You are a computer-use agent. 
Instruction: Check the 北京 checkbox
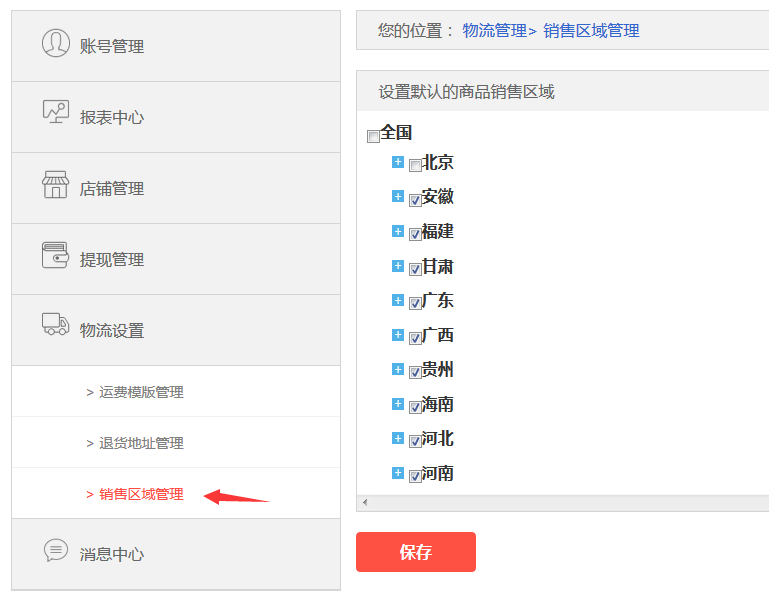coord(415,166)
